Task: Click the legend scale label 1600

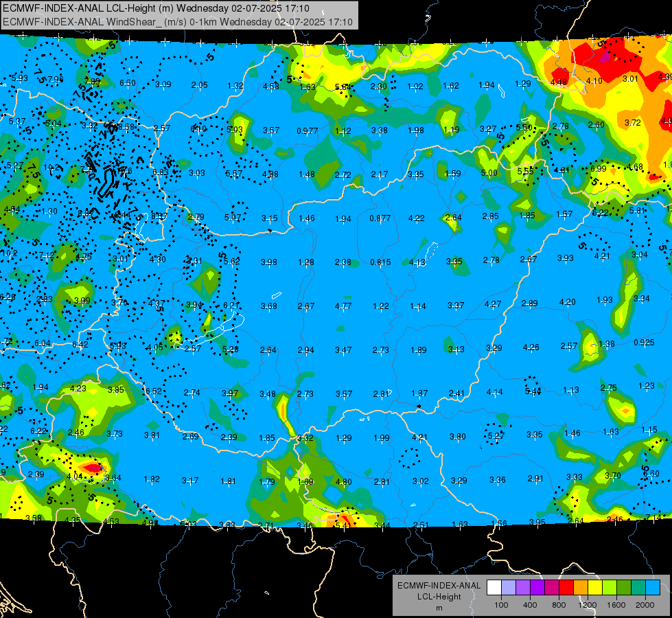Action: [x=616, y=605]
